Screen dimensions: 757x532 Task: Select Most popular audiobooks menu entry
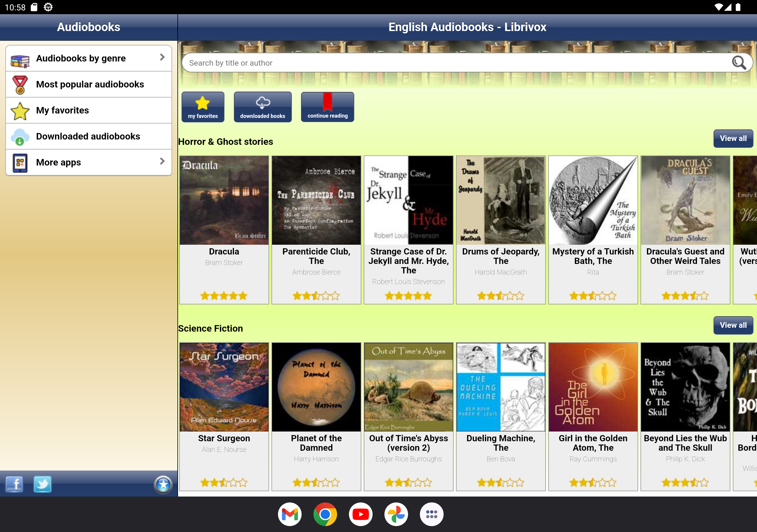89,85
